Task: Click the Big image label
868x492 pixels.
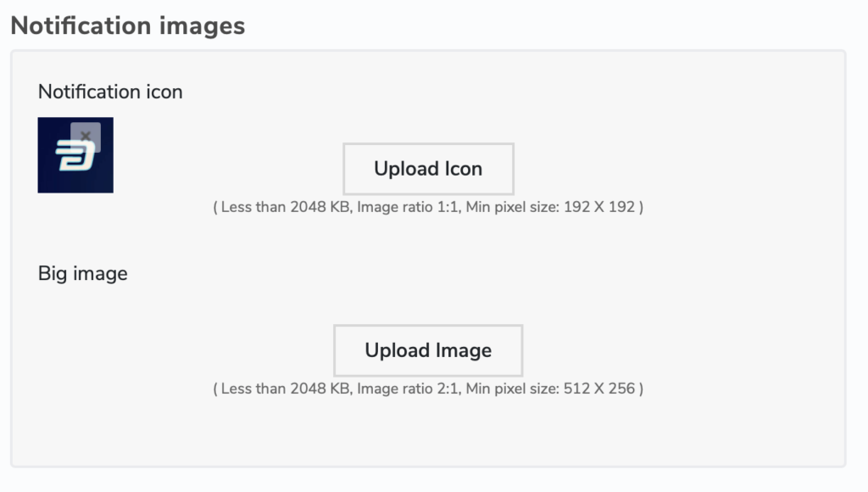Action: pyautogui.click(x=82, y=273)
